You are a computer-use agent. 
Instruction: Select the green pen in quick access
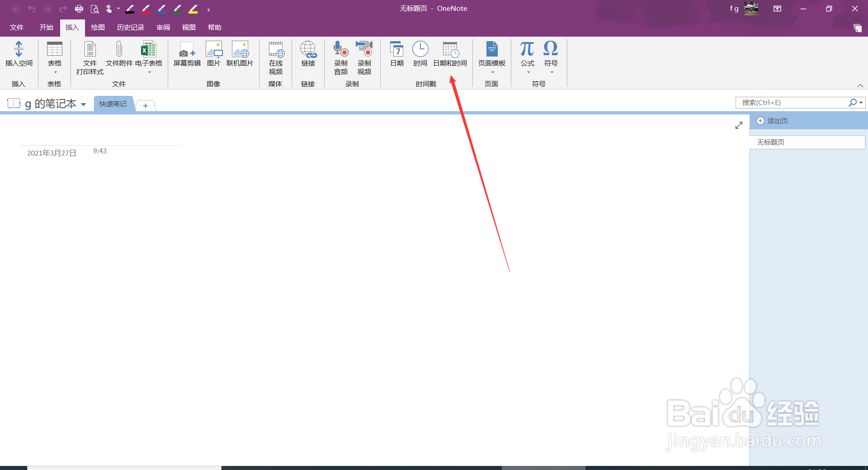tap(177, 9)
